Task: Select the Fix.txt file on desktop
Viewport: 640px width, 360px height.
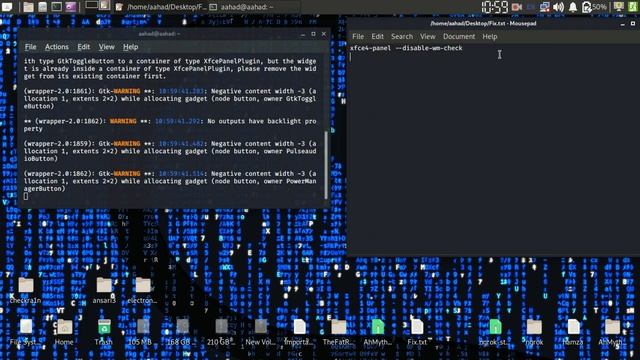Action: point(417,332)
